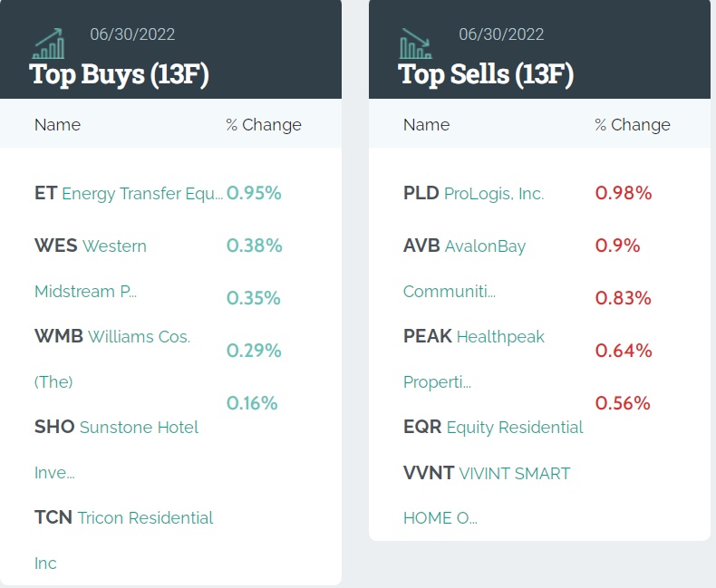Image resolution: width=716 pixels, height=588 pixels.
Task: Click % Change header in Top Buys
Action: [264, 125]
